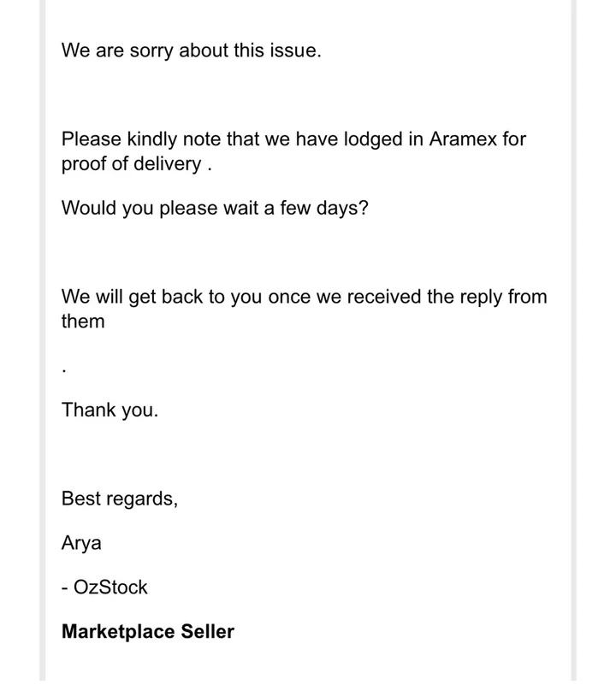Click the lone period above 'Thank you.'

coord(64,371)
